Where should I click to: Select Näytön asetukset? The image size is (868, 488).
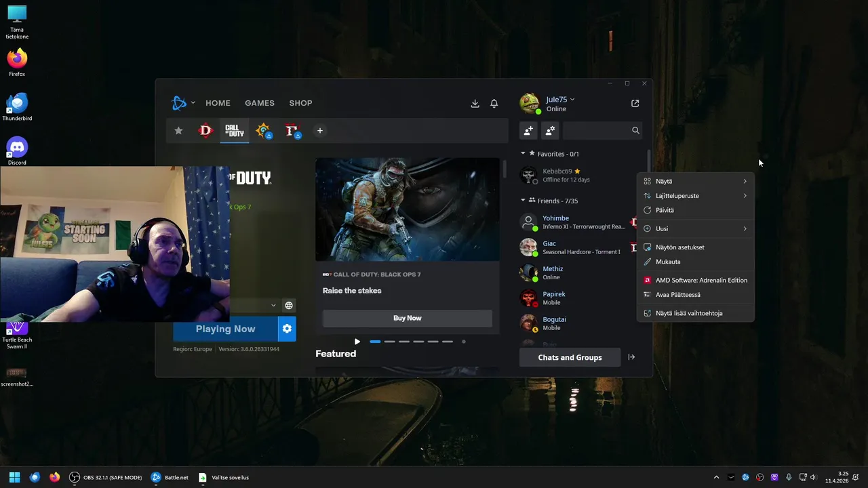click(x=695, y=247)
